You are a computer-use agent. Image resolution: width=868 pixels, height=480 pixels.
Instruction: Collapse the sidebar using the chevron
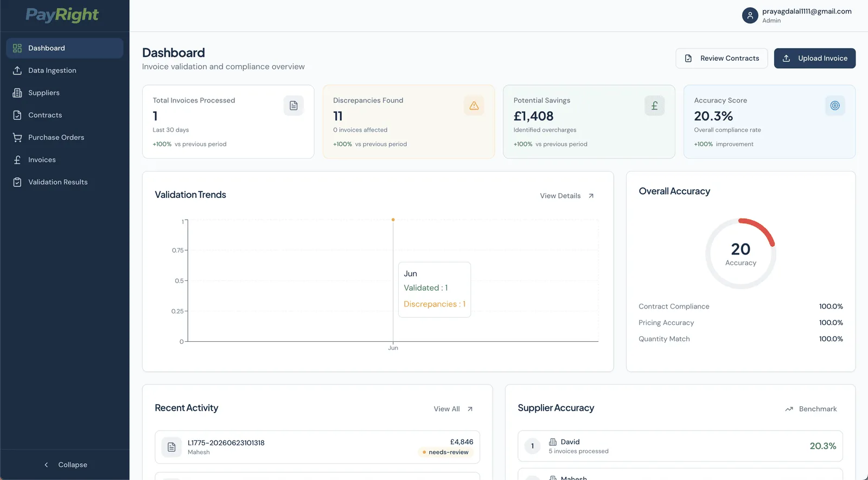click(x=46, y=465)
